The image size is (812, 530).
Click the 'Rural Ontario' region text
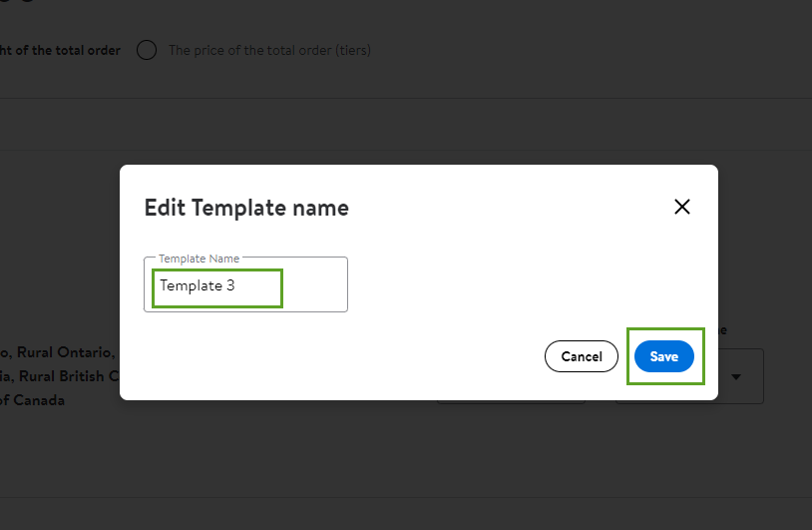65,352
